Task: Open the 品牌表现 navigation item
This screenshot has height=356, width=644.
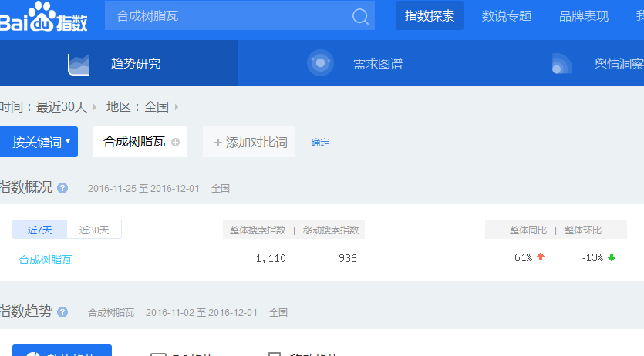Action: click(x=584, y=16)
